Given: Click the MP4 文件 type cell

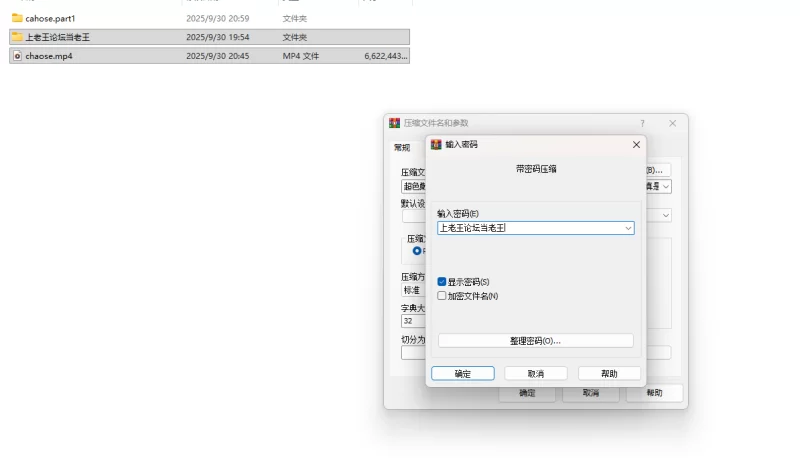Looking at the screenshot, I should coord(301,56).
